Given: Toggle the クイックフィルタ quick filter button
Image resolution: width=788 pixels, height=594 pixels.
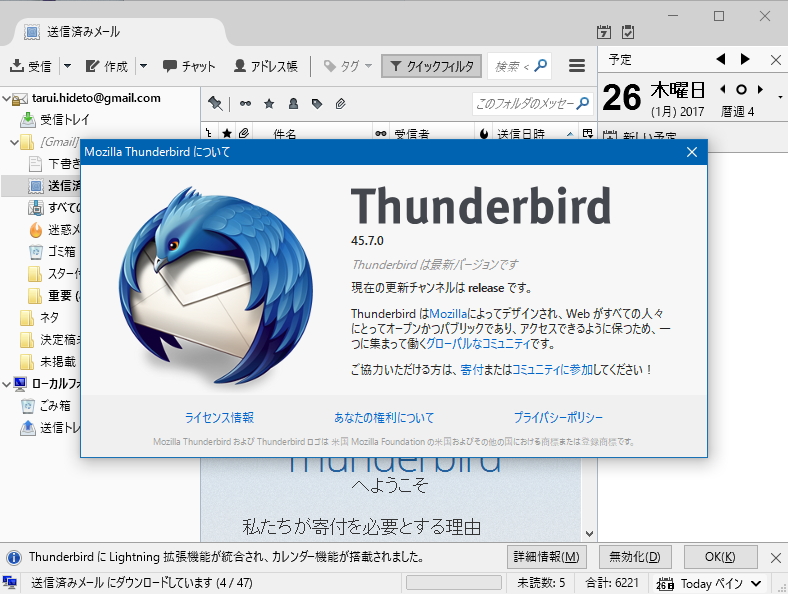Looking at the screenshot, I should [431, 66].
